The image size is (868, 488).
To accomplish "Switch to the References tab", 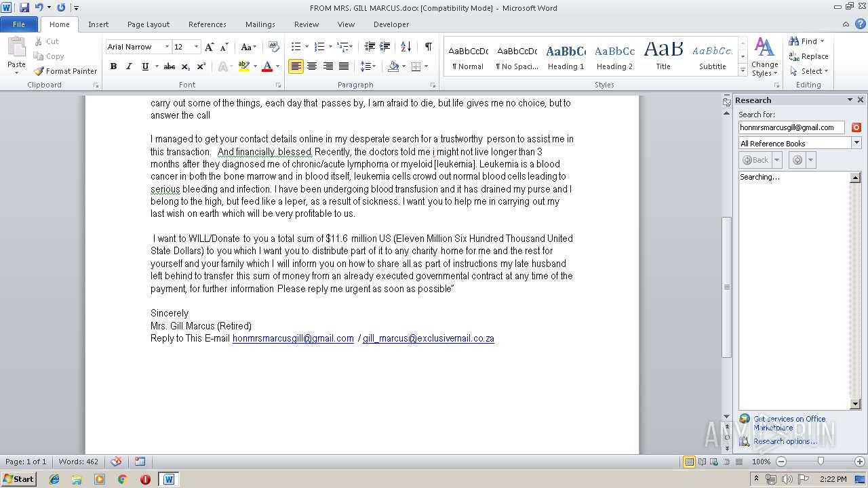I will (x=208, y=24).
